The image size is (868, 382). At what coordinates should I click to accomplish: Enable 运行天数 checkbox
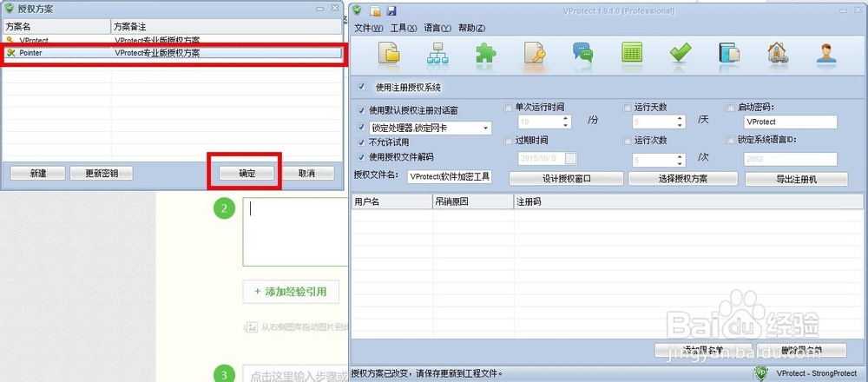628,108
